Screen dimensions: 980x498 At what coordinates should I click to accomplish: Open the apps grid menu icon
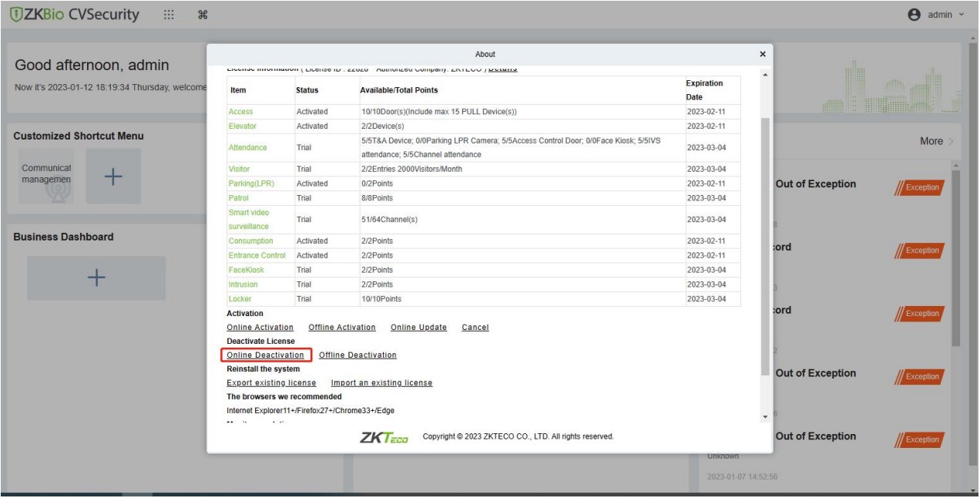pyautogui.click(x=169, y=15)
